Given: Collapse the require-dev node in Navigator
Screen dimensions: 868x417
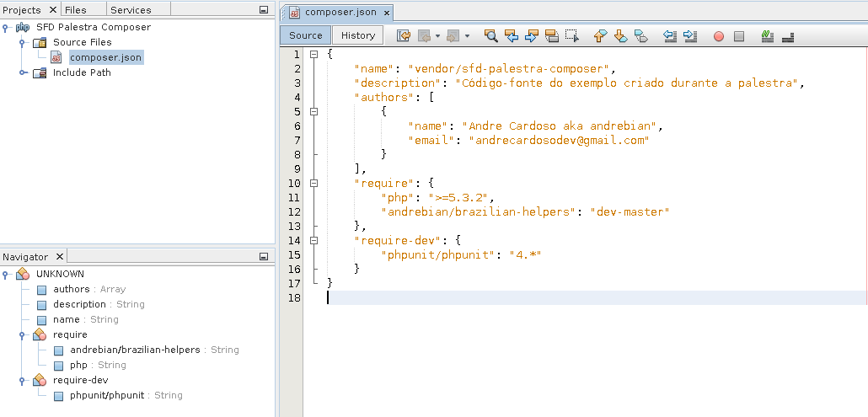Looking at the screenshot, I should pos(22,380).
